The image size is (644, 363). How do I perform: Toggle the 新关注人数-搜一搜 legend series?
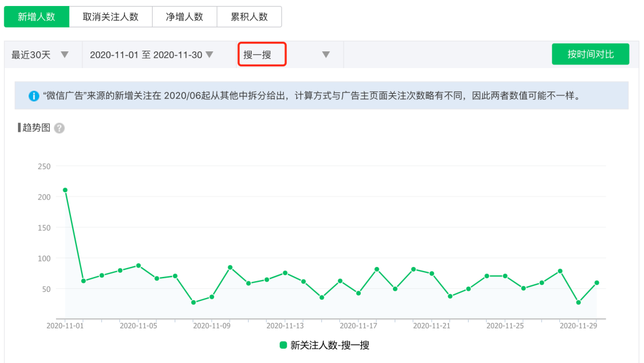(x=324, y=345)
